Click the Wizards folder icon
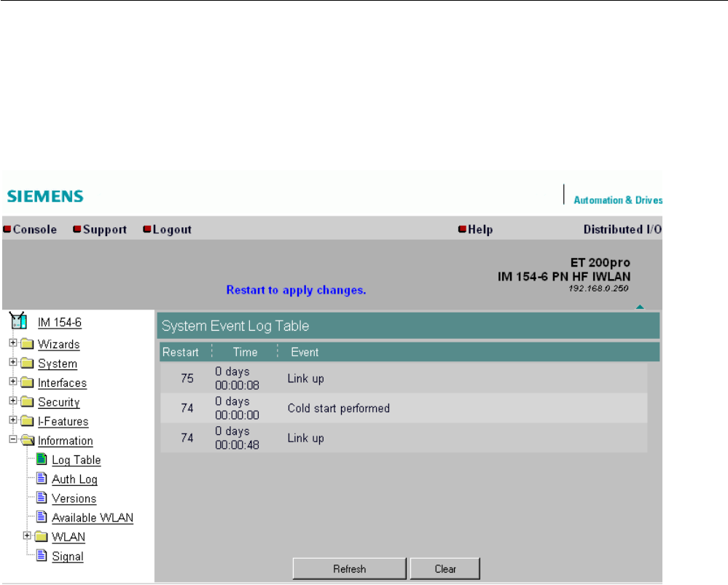 28,344
